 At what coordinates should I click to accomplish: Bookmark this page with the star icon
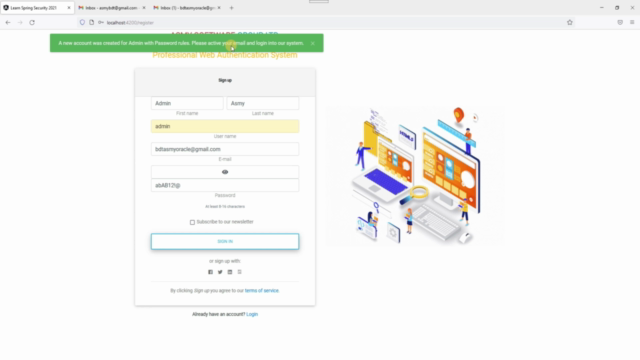[570, 22]
